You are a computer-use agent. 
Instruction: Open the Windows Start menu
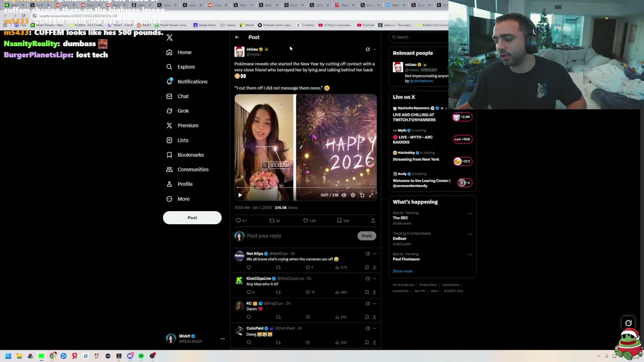pyautogui.click(x=8, y=356)
